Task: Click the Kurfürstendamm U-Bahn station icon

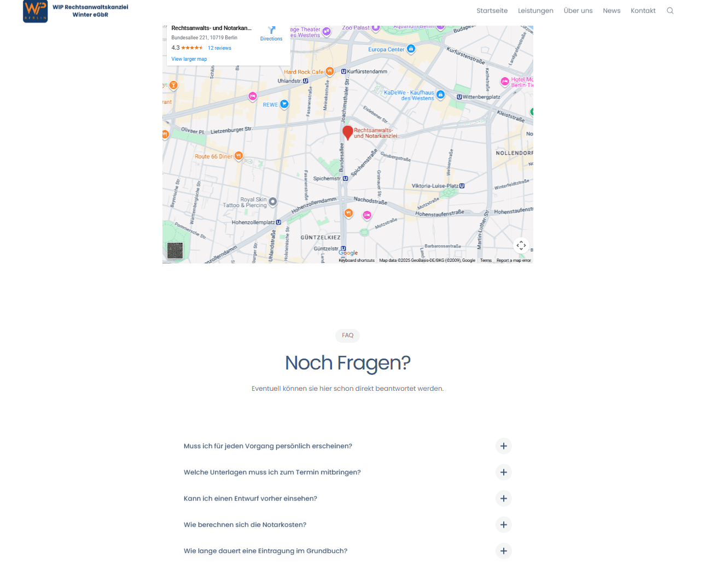Action: [x=343, y=72]
